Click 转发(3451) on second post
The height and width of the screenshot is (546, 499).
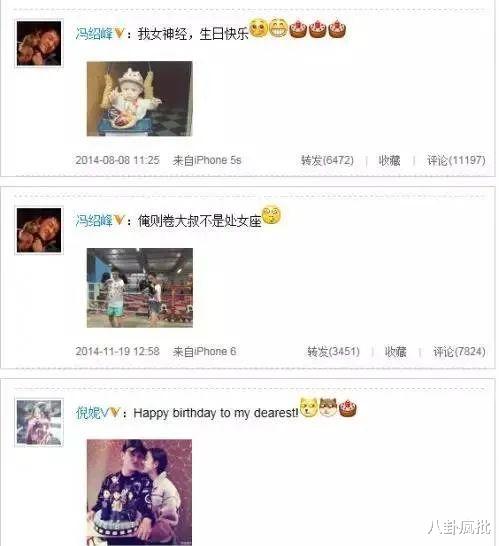[333, 351]
